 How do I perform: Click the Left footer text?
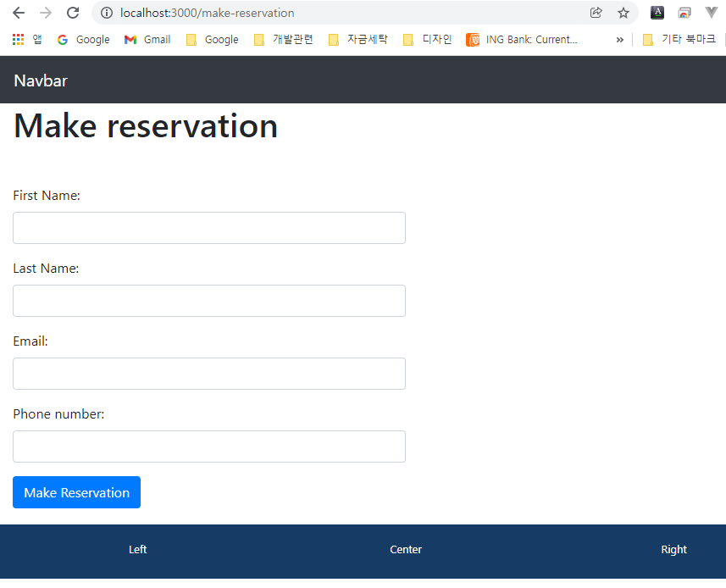click(x=137, y=550)
